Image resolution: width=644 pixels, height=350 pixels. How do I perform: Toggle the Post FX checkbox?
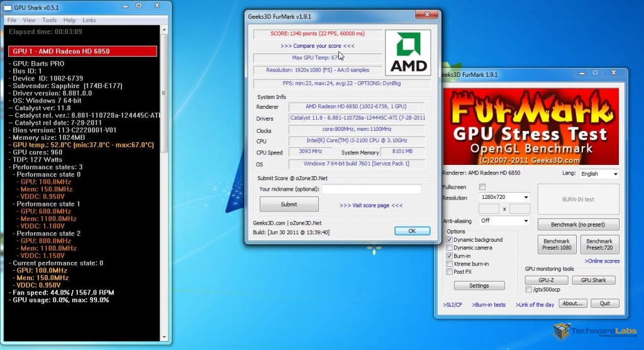[x=449, y=272]
